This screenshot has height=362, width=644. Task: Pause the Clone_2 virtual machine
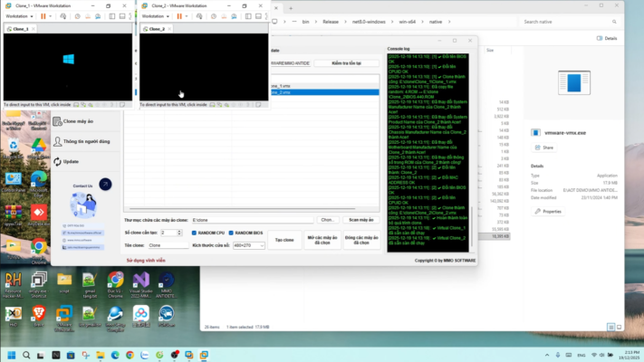click(x=179, y=16)
